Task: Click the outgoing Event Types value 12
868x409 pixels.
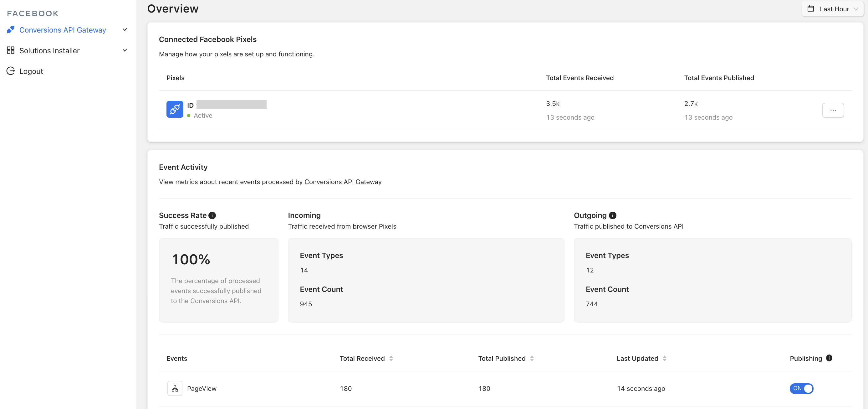Action: [x=590, y=270]
